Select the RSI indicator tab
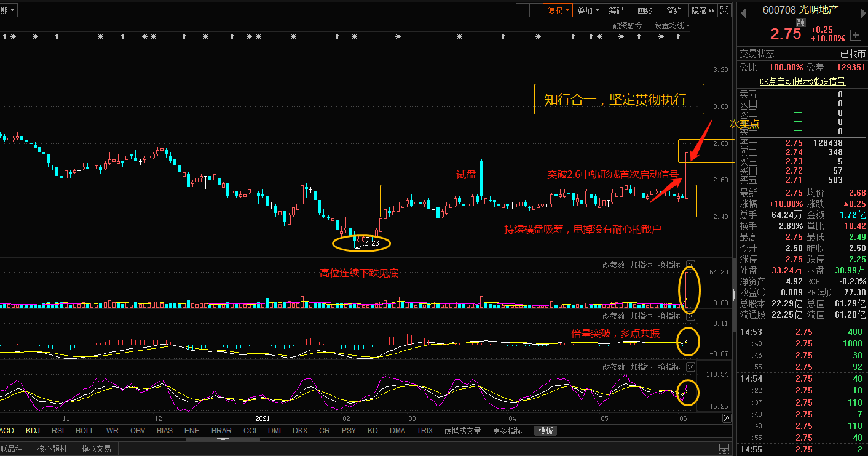868x456 pixels. point(58,431)
